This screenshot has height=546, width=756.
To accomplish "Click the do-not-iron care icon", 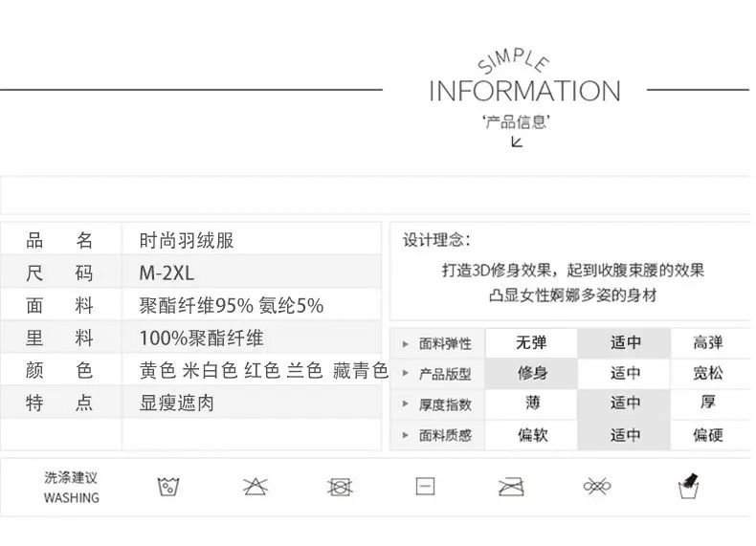I will tap(511, 487).
